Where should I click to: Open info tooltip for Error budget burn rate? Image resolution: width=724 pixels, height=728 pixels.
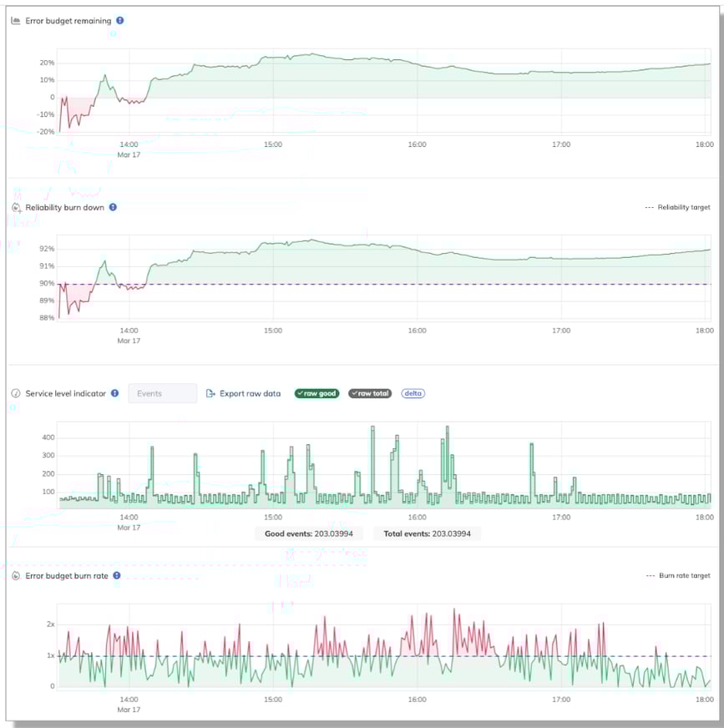click(117, 575)
